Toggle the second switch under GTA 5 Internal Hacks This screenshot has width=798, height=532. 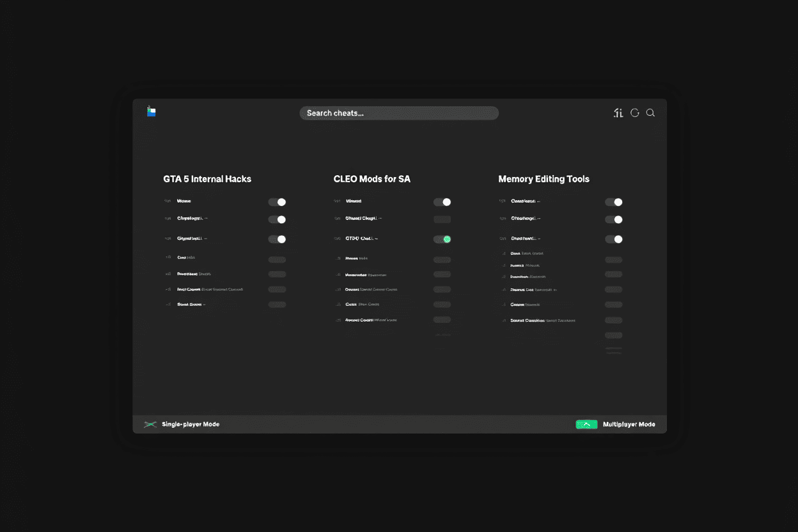point(277,219)
